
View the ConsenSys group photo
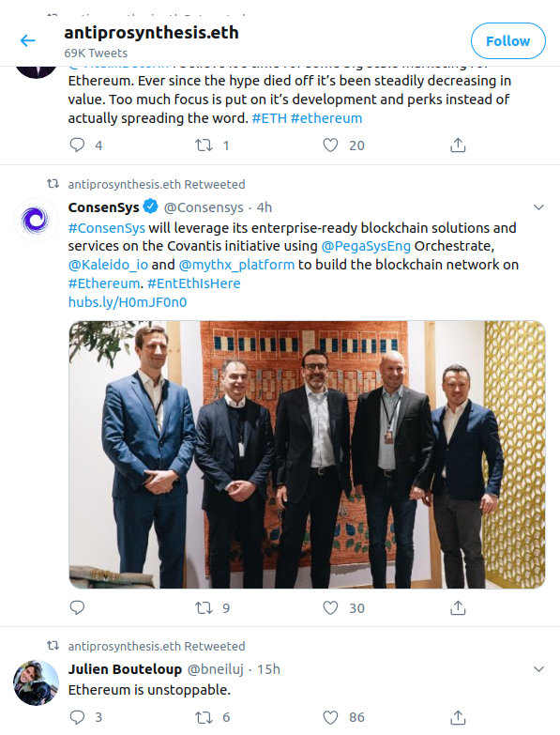pyautogui.click(x=307, y=454)
